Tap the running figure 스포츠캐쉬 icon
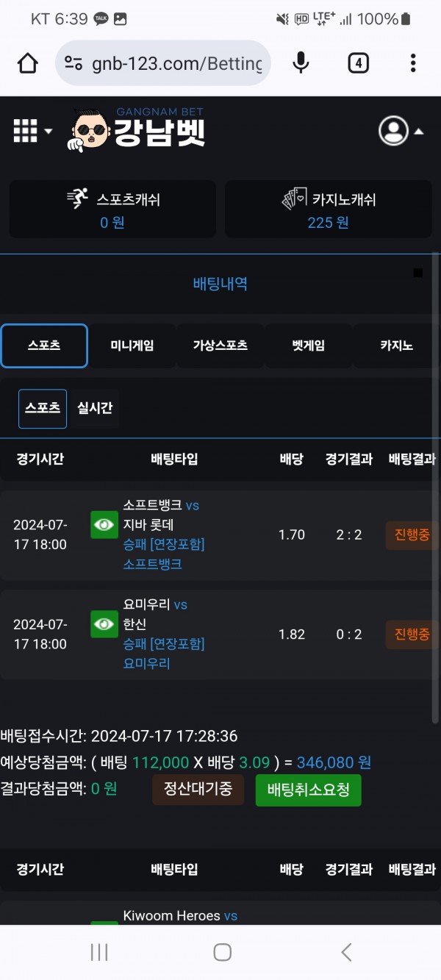The width and height of the screenshot is (441, 980). [77, 198]
